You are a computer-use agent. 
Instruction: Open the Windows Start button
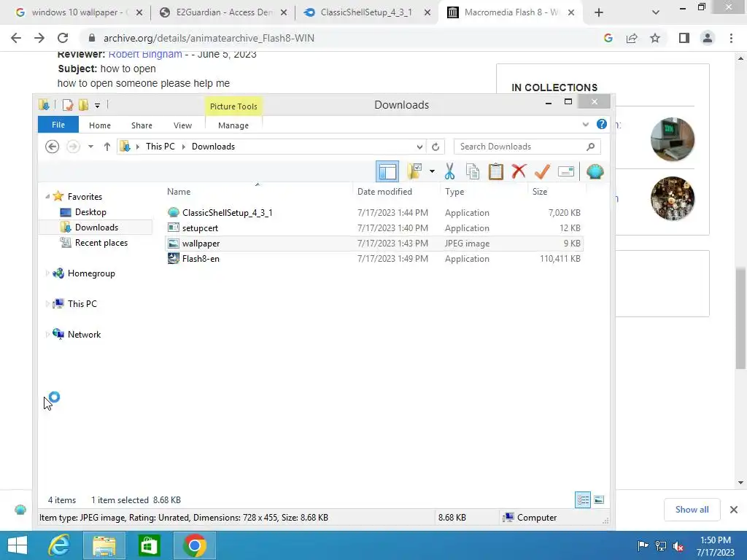click(x=18, y=545)
